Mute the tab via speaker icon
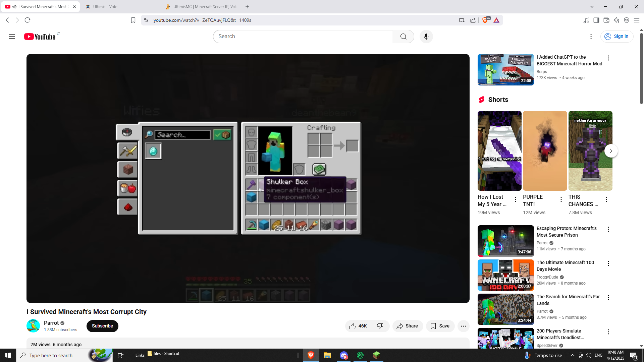This screenshot has height=362, width=644. (14, 7)
